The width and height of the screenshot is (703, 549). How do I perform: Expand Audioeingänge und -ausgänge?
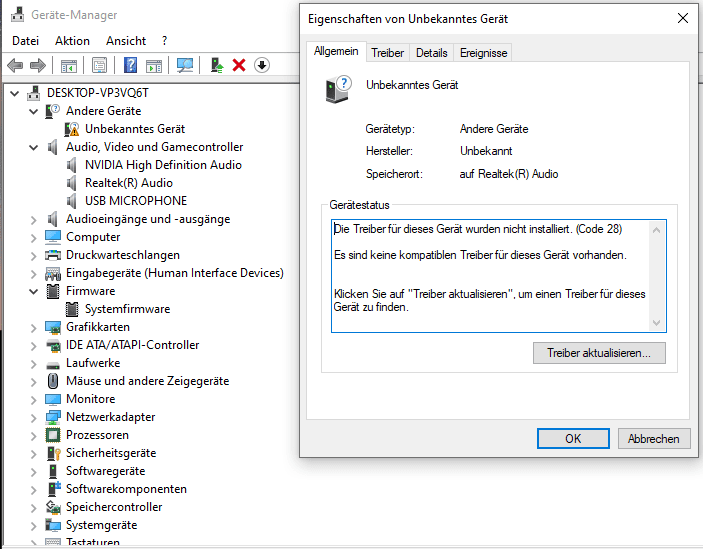(x=34, y=220)
